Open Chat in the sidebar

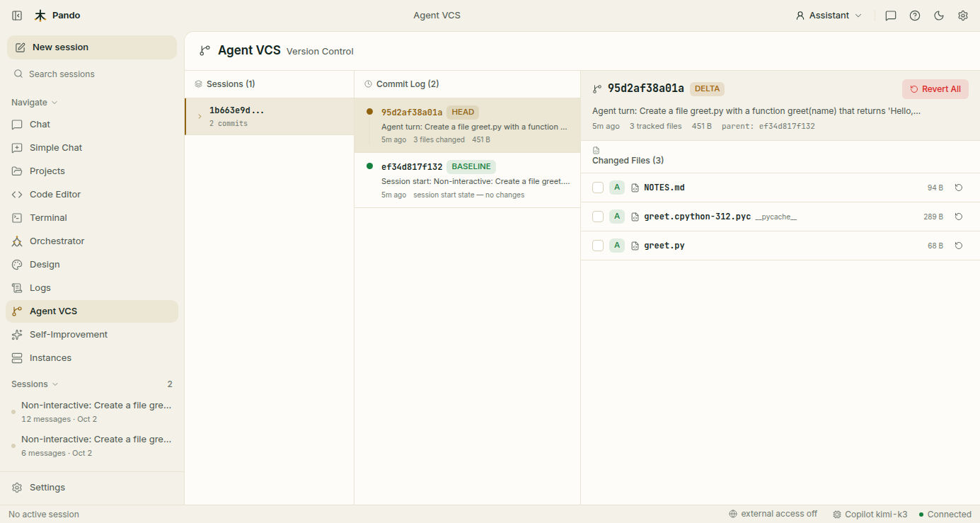(x=92, y=125)
